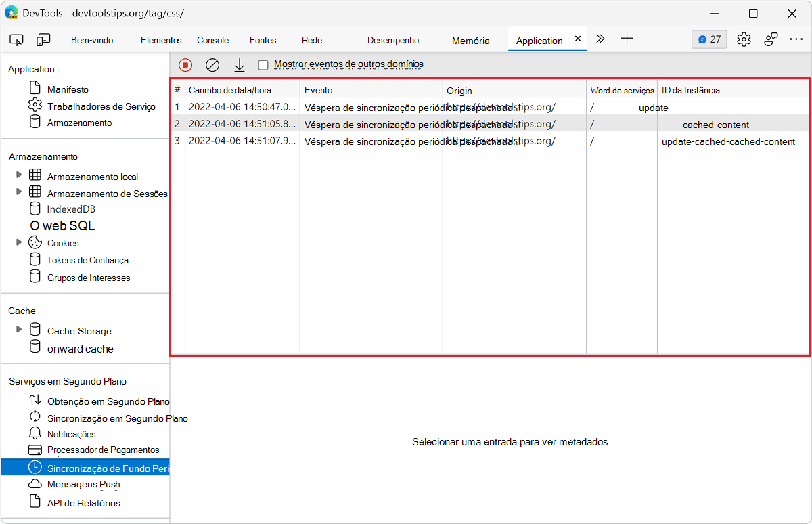Sort by Origin column header
The image size is (812, 524).
coord(514,89)
